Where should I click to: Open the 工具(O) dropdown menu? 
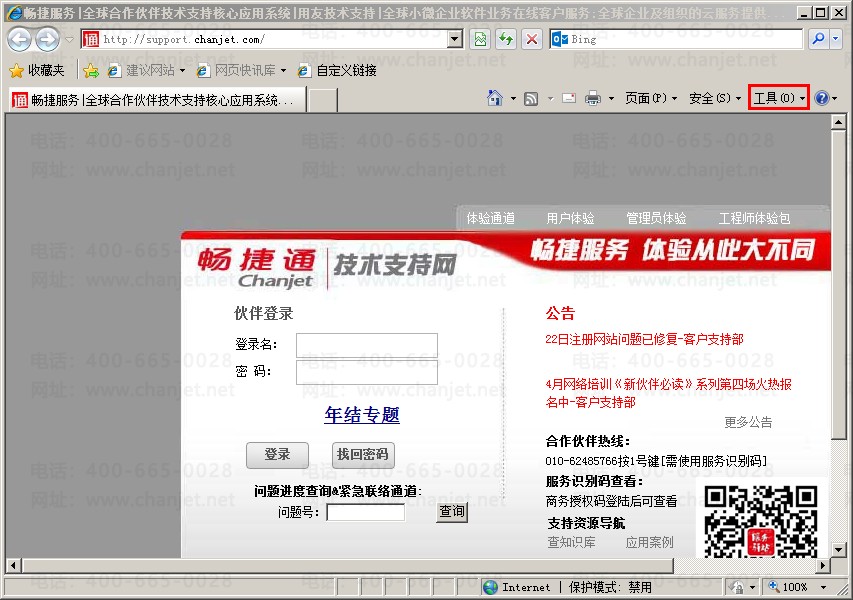779,98
